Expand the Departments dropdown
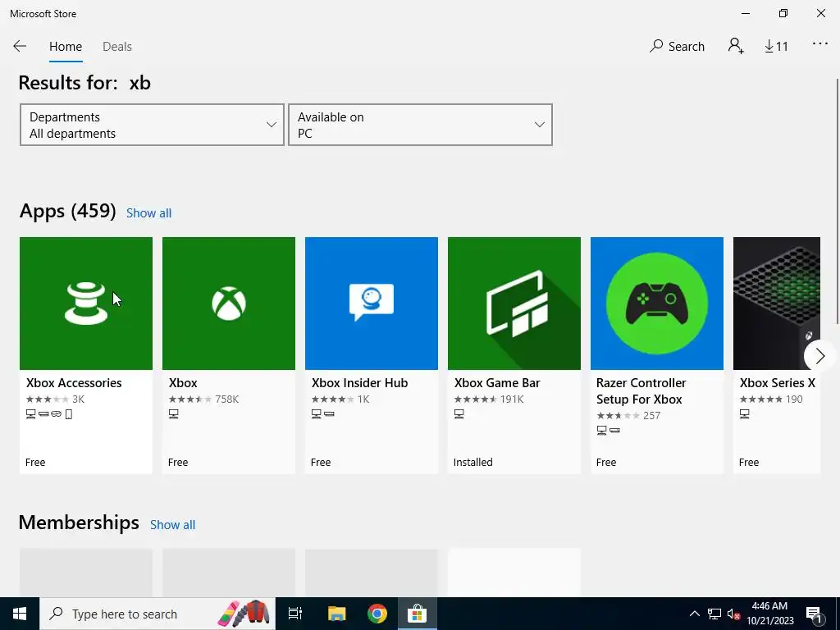 152,125
